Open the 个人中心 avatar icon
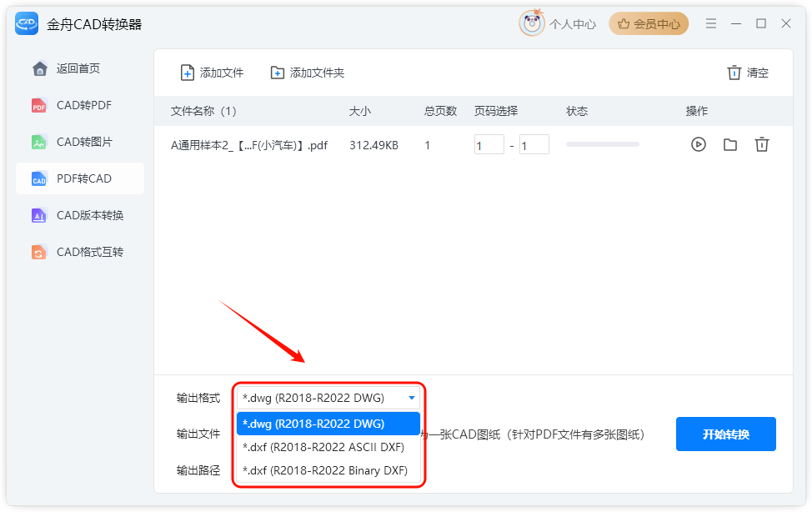 click(x=531, y=23)
